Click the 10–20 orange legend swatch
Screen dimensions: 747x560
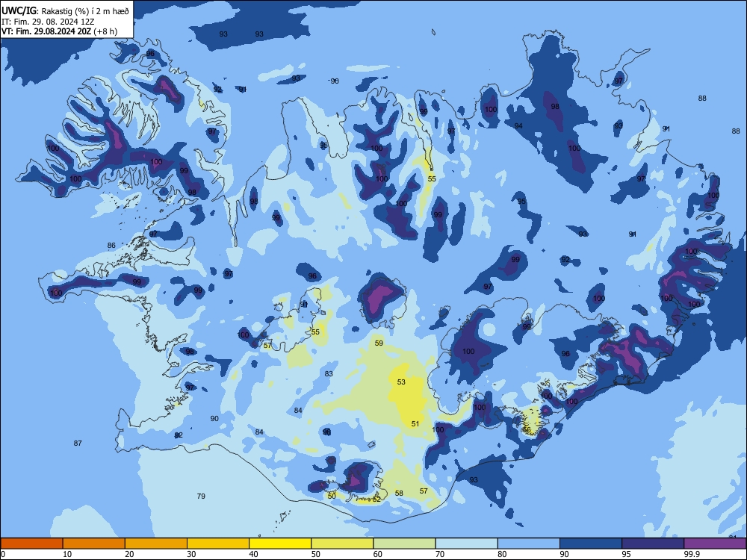(x=94, y=544)
